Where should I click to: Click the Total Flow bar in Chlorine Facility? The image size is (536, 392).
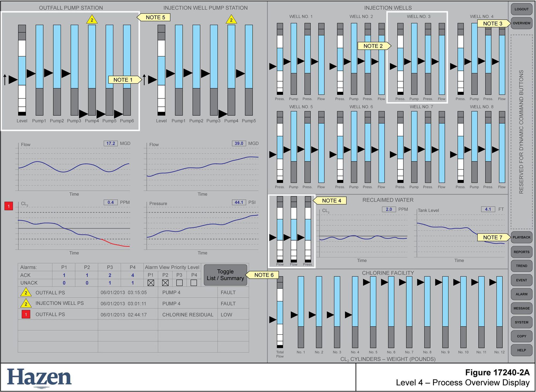(x=280, y=312)
